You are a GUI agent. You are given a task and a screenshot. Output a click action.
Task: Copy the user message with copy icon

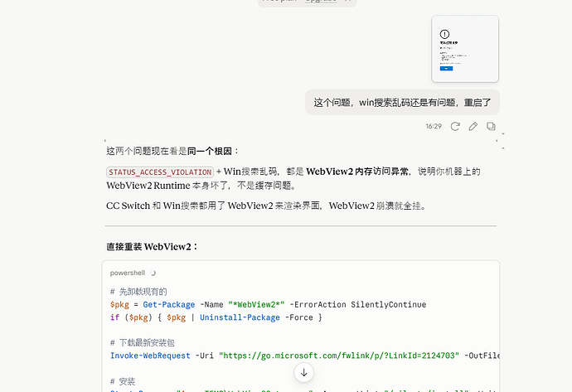click(x=491, y=126)
